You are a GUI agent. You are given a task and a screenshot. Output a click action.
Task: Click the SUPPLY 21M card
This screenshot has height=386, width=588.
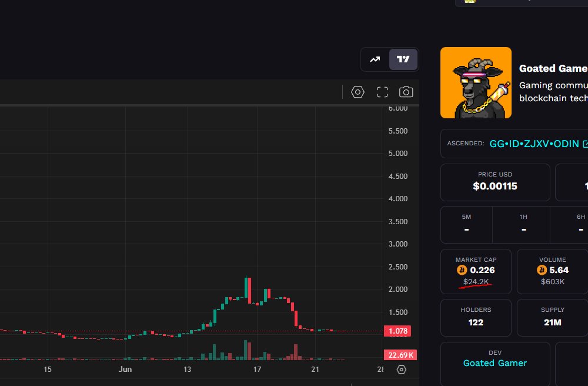[552, 317]
